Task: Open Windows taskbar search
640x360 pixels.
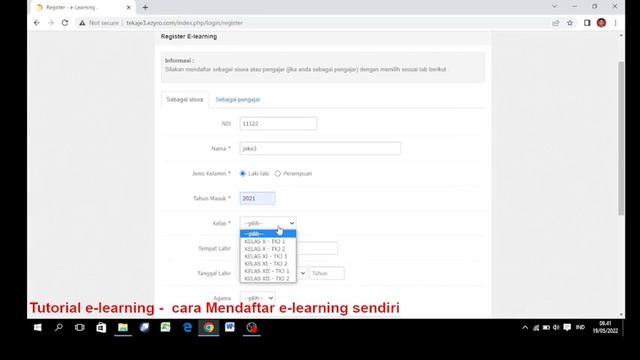Action: tap(59, 327)
